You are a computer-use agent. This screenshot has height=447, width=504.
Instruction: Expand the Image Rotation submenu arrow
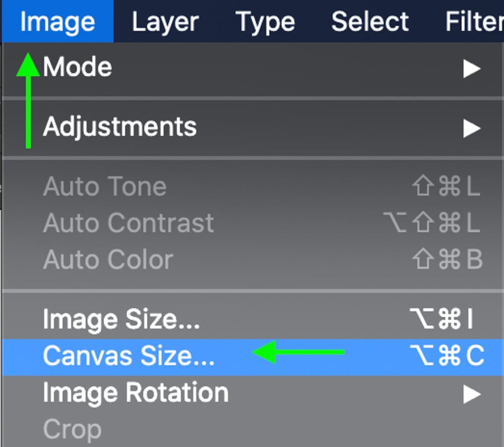(471, 394)
